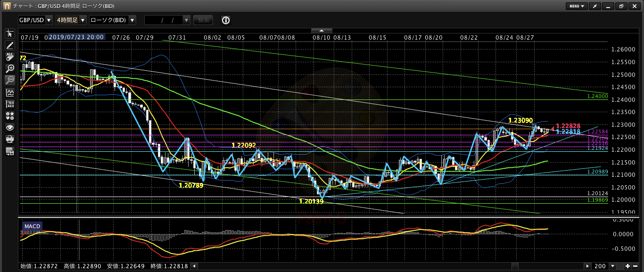
Task: Open the price scale settings icon
Action: click(x=10, y=104)
